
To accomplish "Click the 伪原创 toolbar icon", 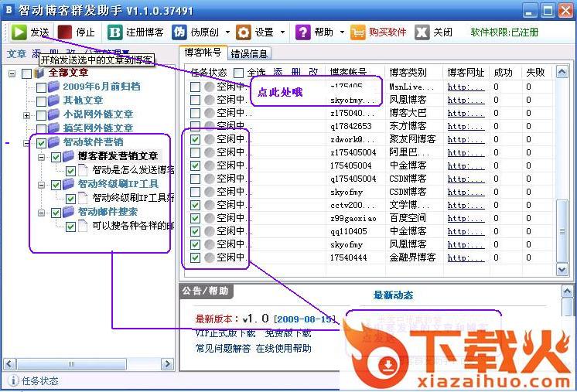I will coord(179,32).
